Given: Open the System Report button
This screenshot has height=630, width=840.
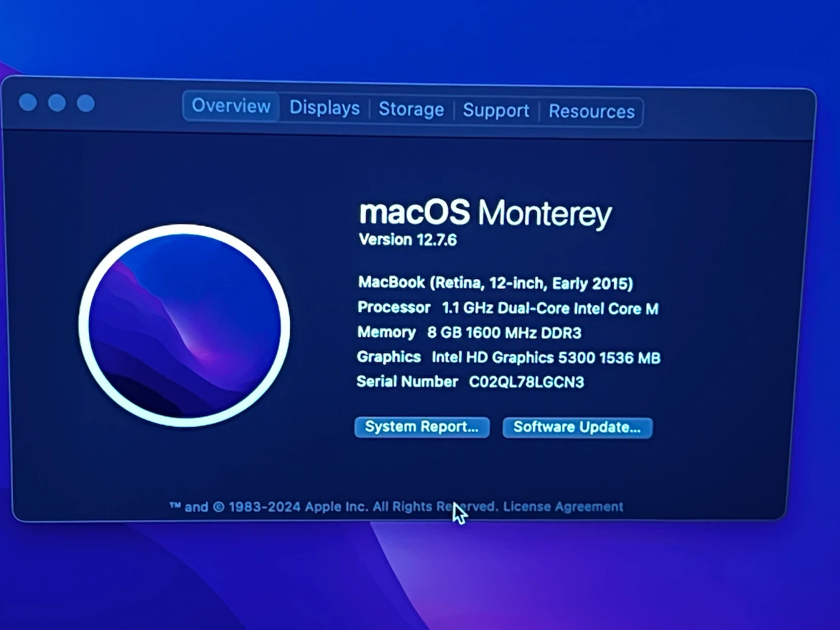Looking at the screenshot, I should pyautogui.click(x=422, y=427).
